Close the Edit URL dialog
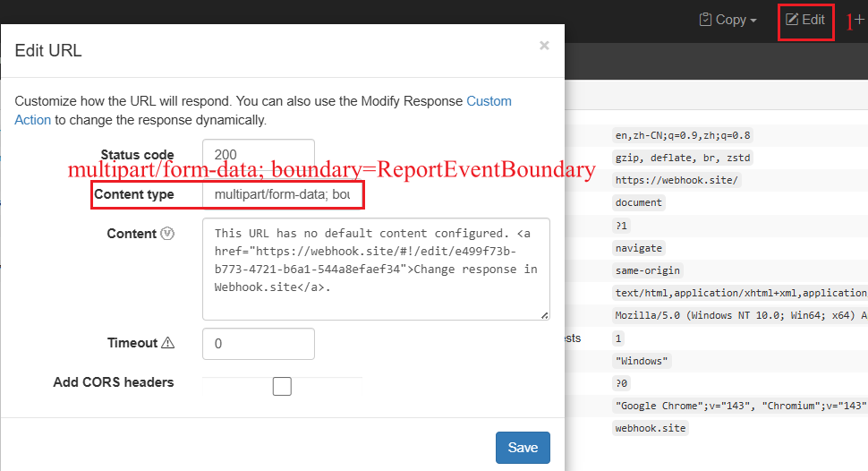Viewport: 868px width, 471px height. [x=544, y=46]
